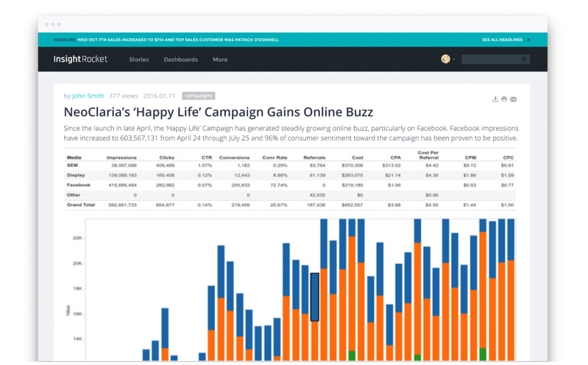Print the story via the printer icon
The height and width of the screenshot is (365, 588).
pos(504,99)
